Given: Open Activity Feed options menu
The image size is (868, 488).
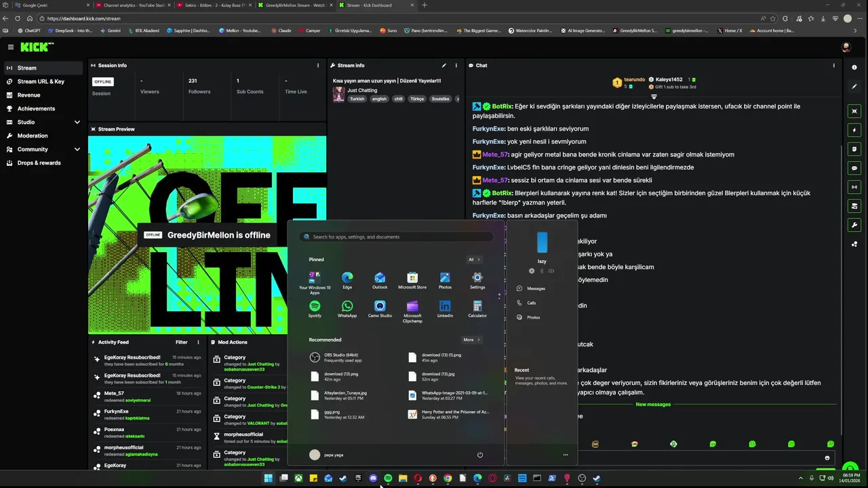Looking at the screenshot, I should [x=199, y=342].
